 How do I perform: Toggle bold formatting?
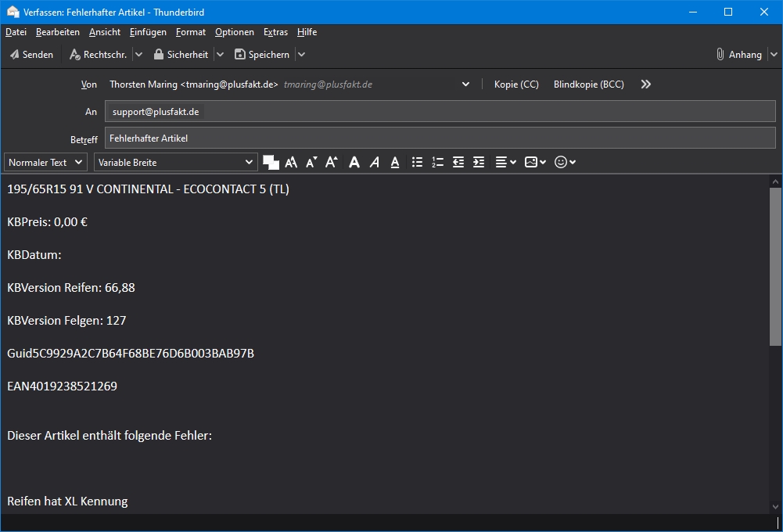[x=354, y=163]
